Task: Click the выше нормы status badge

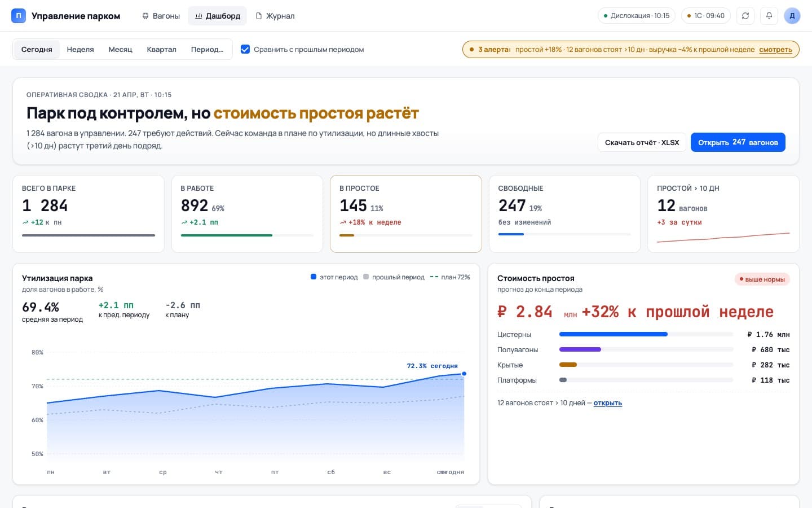Action: [762, 279]
